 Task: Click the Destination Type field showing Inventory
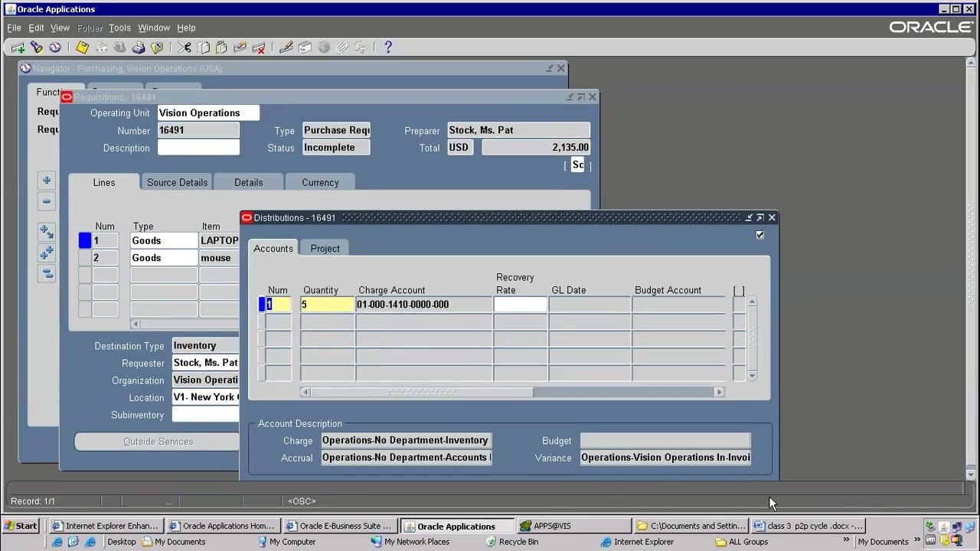pos(205,346)
